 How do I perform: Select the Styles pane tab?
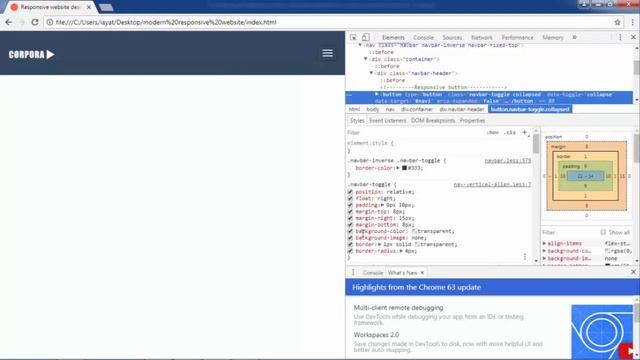(x=357, y=120)
